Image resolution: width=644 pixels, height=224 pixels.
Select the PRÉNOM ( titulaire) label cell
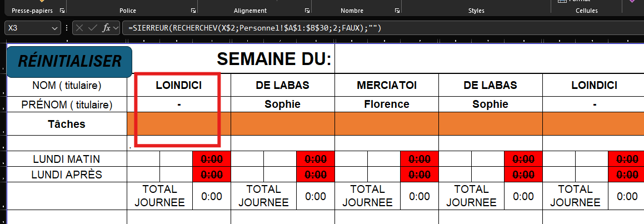point(67,104)
